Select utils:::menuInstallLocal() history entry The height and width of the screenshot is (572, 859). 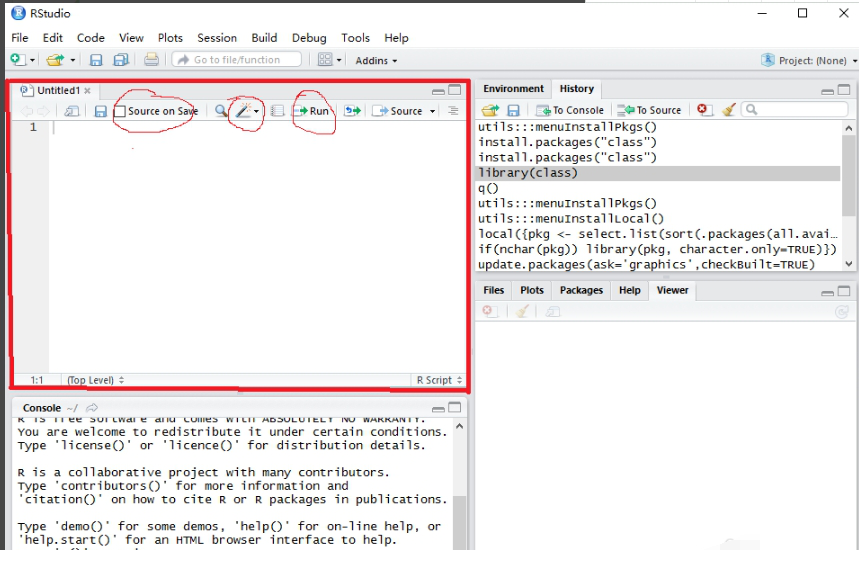pos(658,219)
